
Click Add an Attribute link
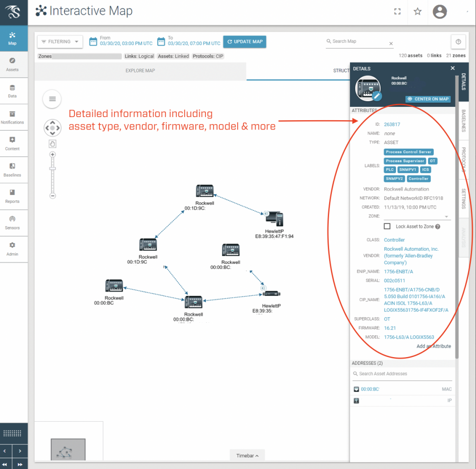click(x=434, y=346)
